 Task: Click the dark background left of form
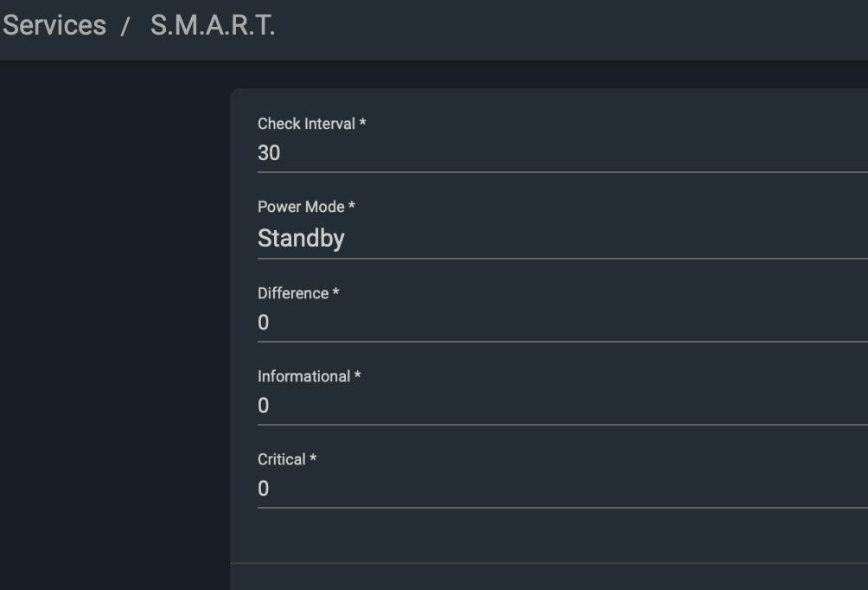point(112,329)
